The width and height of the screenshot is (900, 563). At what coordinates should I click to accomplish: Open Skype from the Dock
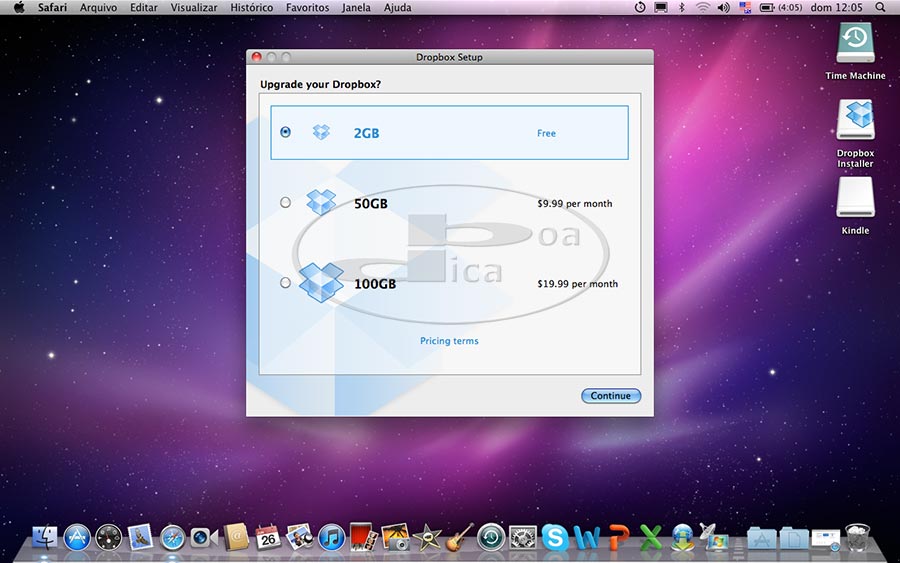click(x=555, y=538)
